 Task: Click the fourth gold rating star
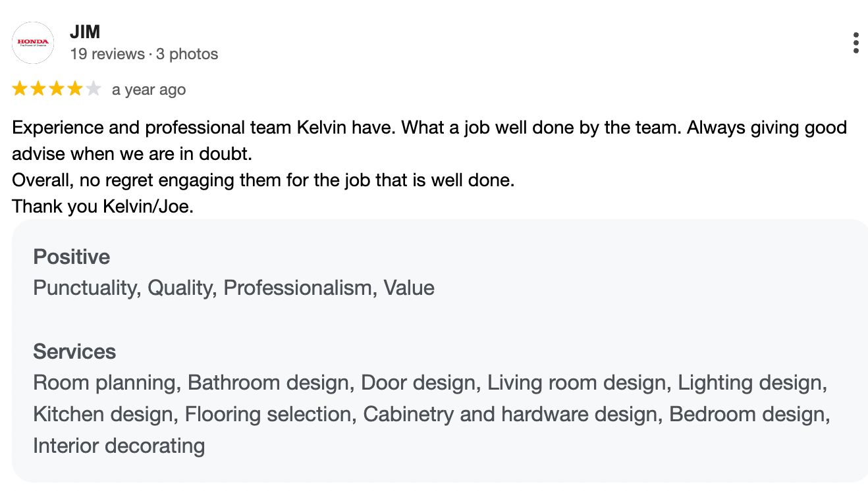tap(75, 89)
